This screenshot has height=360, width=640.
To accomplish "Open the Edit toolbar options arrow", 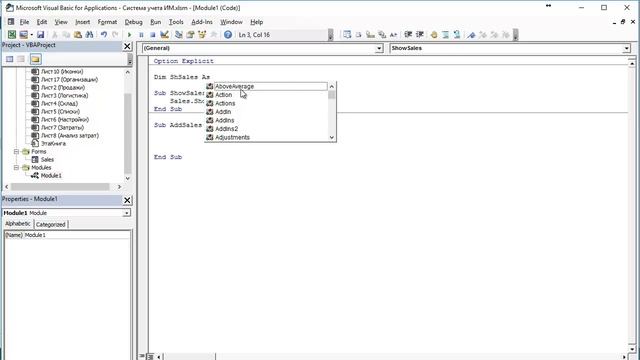I will [x=516, y=36].
